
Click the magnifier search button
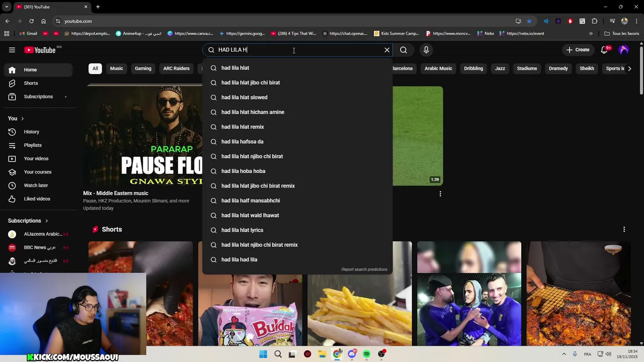404,50
